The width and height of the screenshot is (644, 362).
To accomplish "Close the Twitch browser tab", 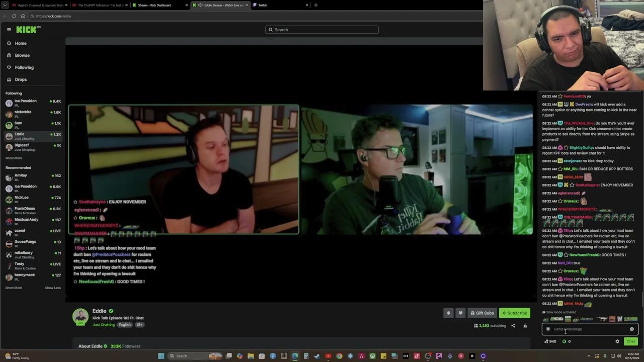I will (x=307, y=5).
